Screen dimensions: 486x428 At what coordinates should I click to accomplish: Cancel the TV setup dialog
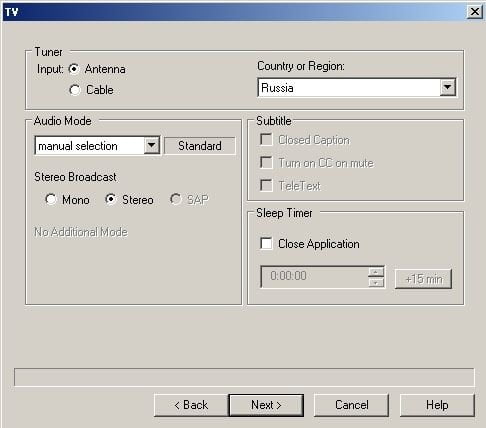click(351, 405)
